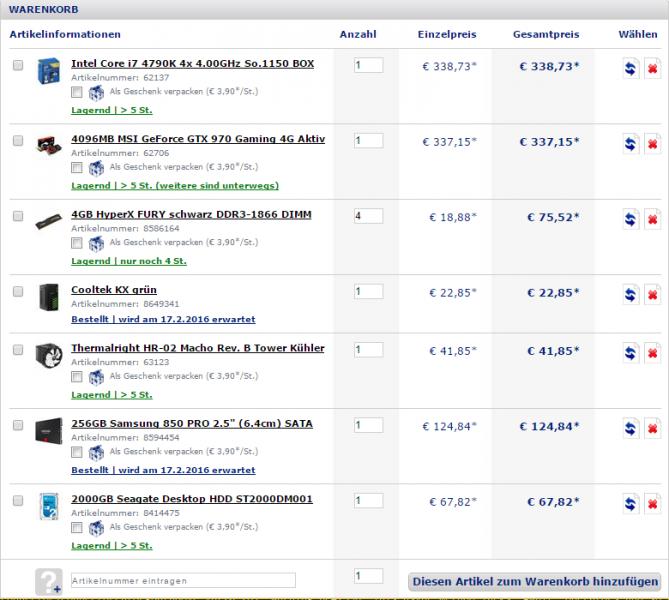
Task: Delete the MSI GeForce GTX 970 item
Action: point(652,144)
